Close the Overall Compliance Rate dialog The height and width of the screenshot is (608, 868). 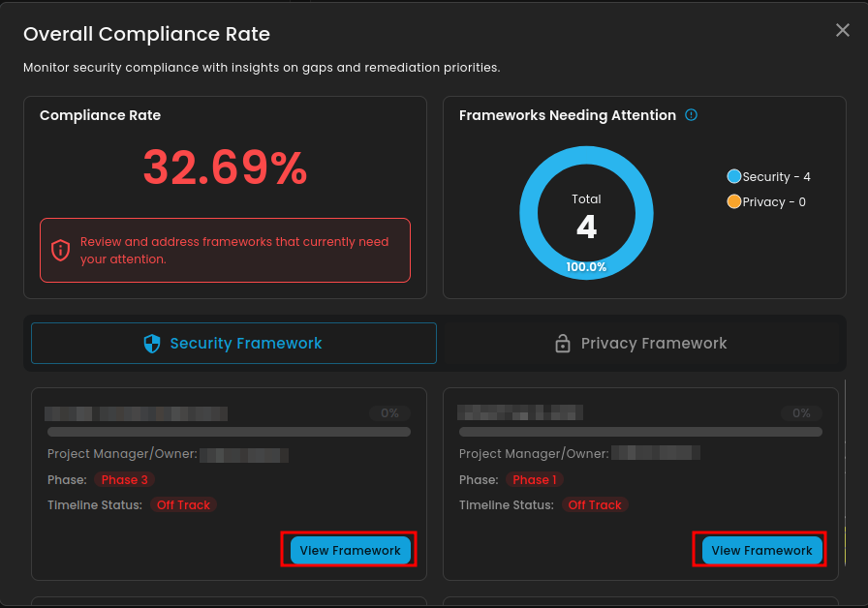click(842, 31)
